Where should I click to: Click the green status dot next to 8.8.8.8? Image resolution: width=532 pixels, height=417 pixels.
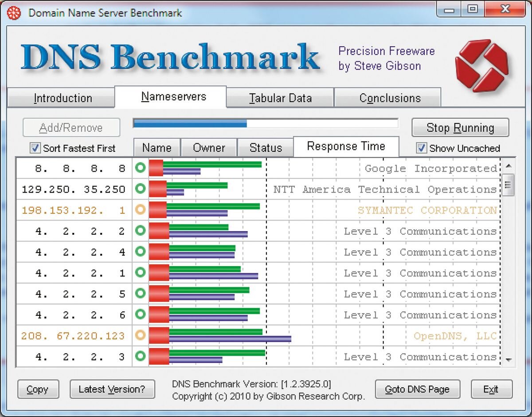tap(141, 169)
